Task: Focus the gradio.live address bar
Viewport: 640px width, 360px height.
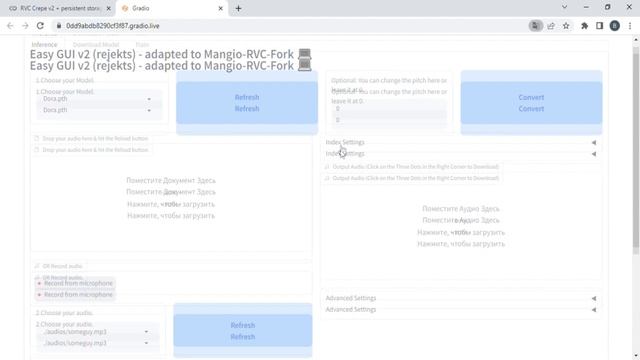Action: pos(286,26)
